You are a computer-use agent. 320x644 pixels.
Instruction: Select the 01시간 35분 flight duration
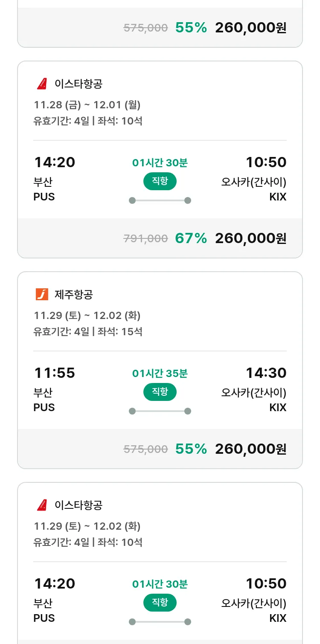click(x=160, y=374)
